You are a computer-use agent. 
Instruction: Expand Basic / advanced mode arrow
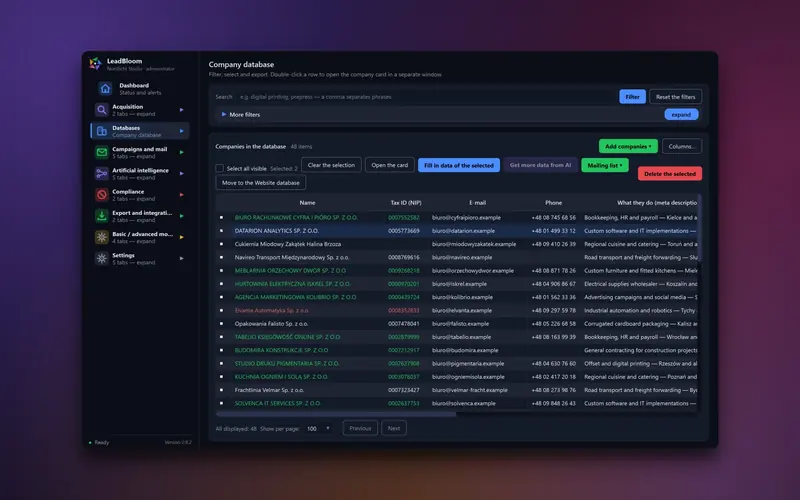[182, 237]
